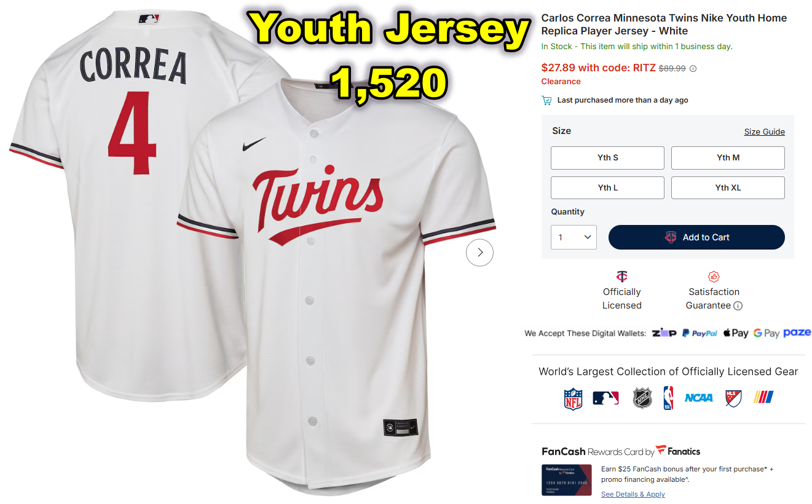This screenshot has width=812, height=504.
Task: Select size Yth M
Action: pos(728,158)
